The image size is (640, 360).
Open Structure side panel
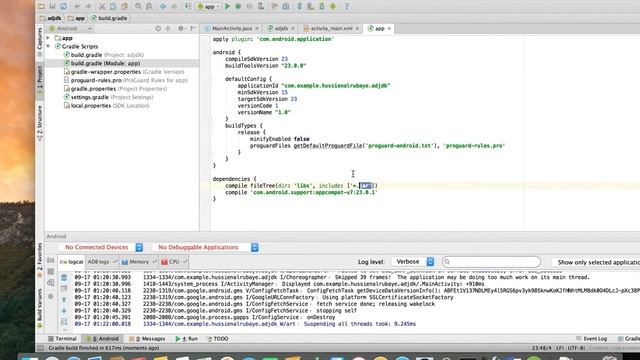pos(40,123)
